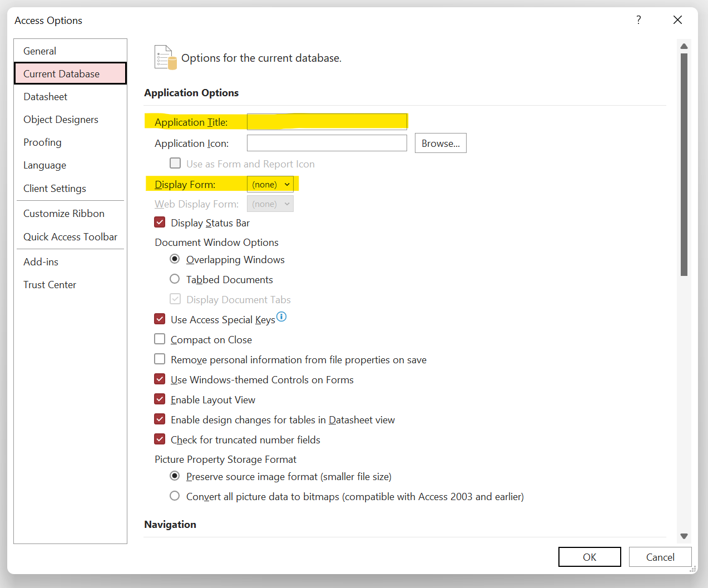Choose Convert all picture data to bitmaps
This screenshot has height=588, width=708.
[x=175, y=496]
